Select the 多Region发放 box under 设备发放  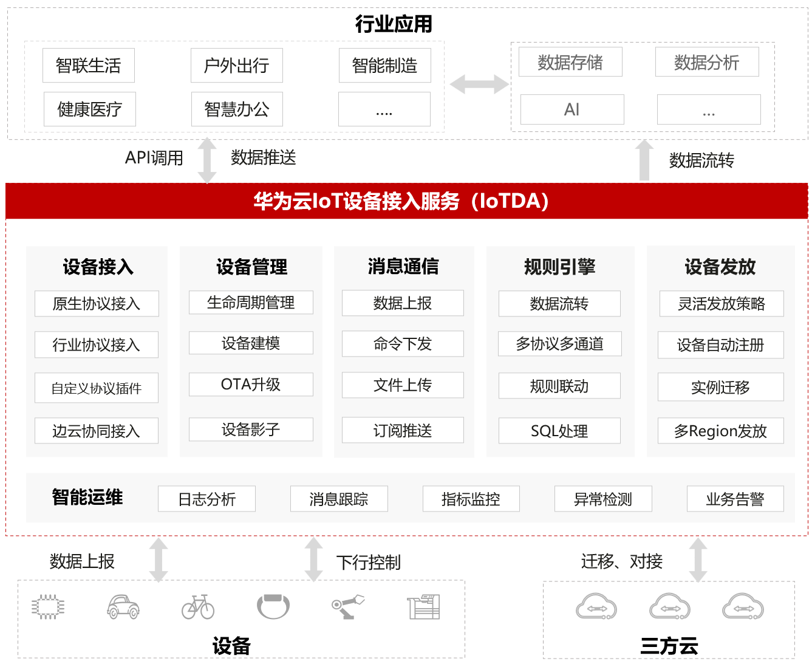tap(720, 431)
